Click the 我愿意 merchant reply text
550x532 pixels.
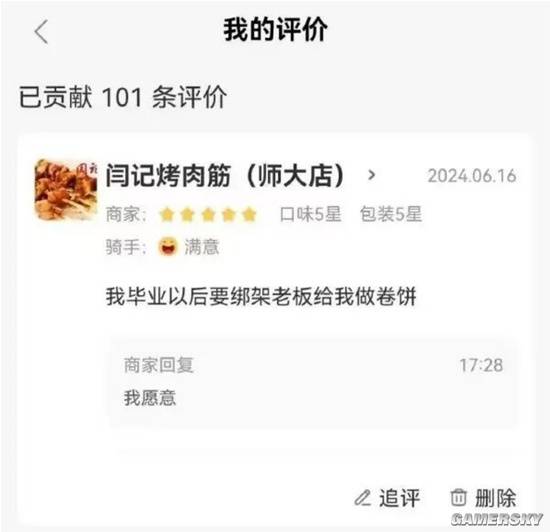(150, 398)
